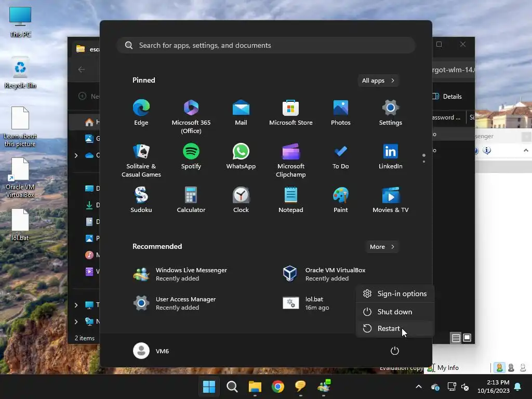Launch WhatsApp from Start menu

[241, 156]
